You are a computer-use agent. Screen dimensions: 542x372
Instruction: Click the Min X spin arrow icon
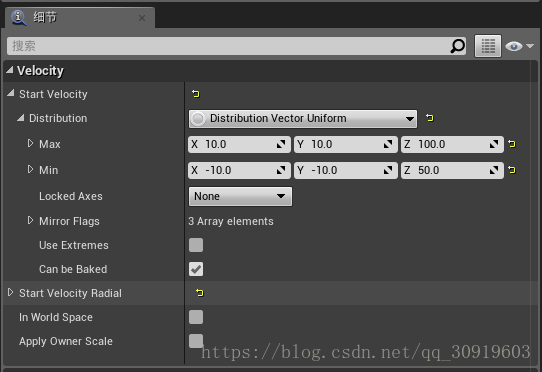click(x=281, y=170)
